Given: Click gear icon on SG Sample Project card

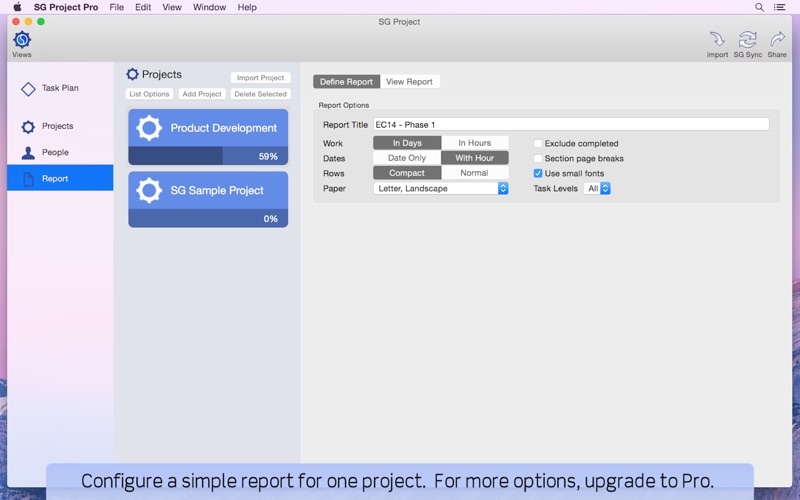Looking at the screenshot, I should [x=149, y=190].
